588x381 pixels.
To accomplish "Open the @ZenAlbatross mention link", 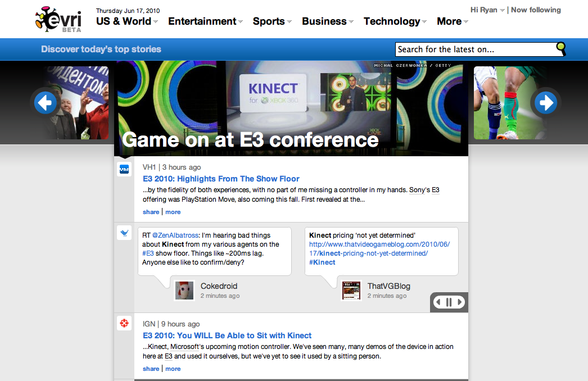I will pos(175,235).
